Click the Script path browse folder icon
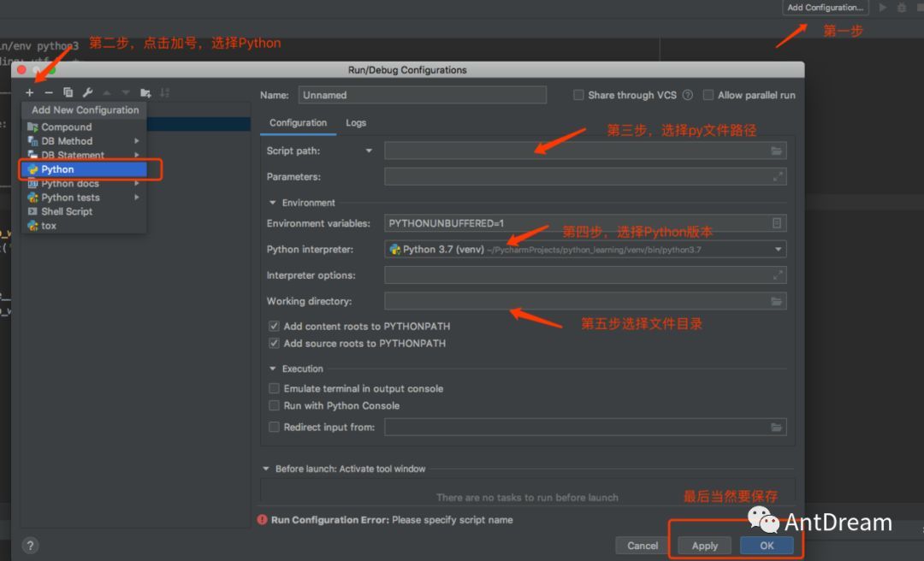Viewport: 924px width, 561px height. pyautogui.click(x=777, y=151)
